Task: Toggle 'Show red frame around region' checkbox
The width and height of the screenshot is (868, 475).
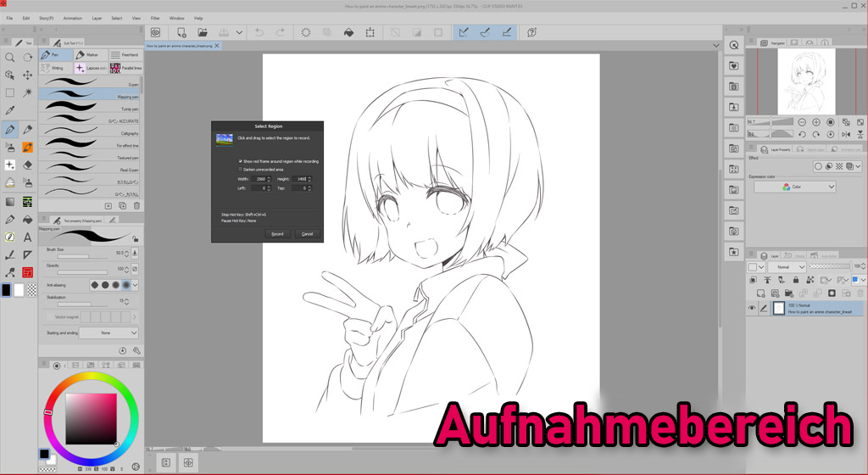Action: coord(241,160)
